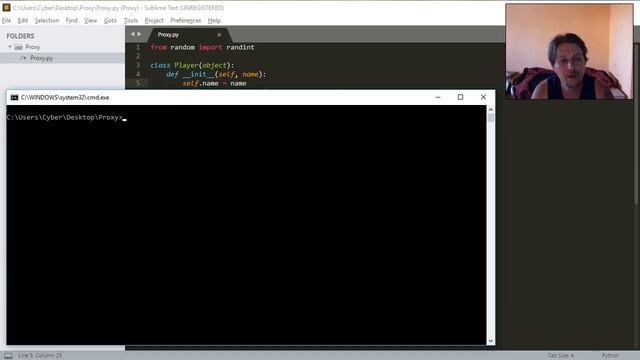Image resolution: width=640 pixels, height=360 pixels.
Task: Open the Project menu
Action: coord(154,20)
